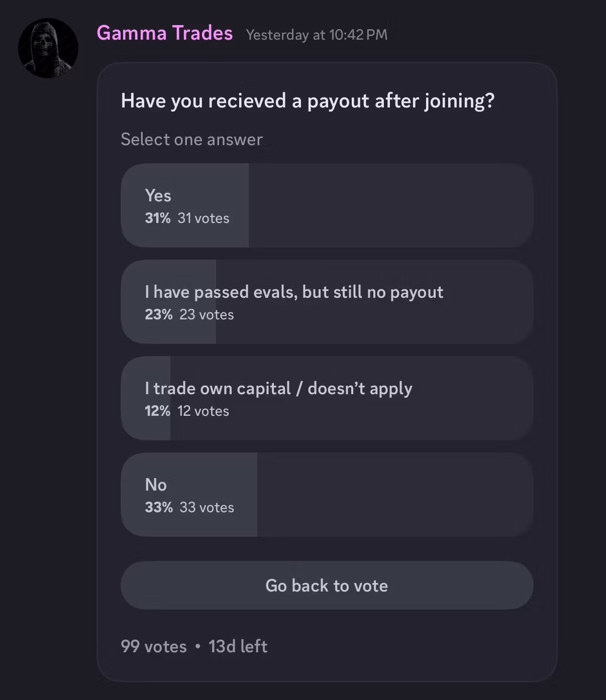The height and width of the screenshot is (700, 606).
Task: Click the 12 votes count on own capital option
Action: (204, 411)
